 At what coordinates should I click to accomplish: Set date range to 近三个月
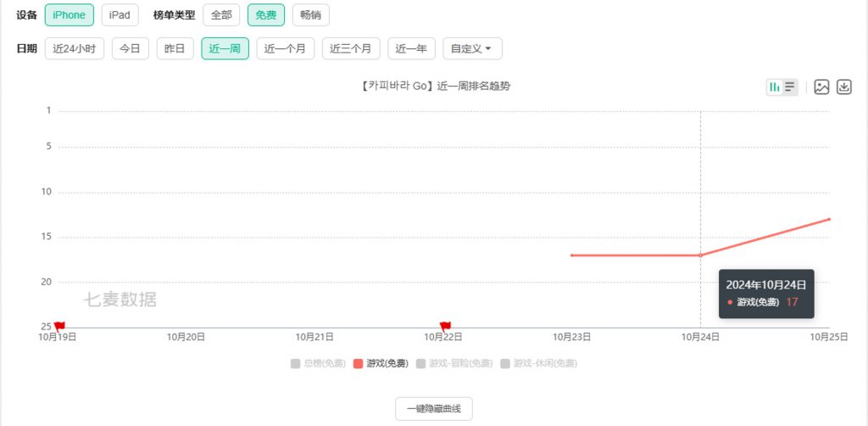pyautogui.click(x=351, y=48)
